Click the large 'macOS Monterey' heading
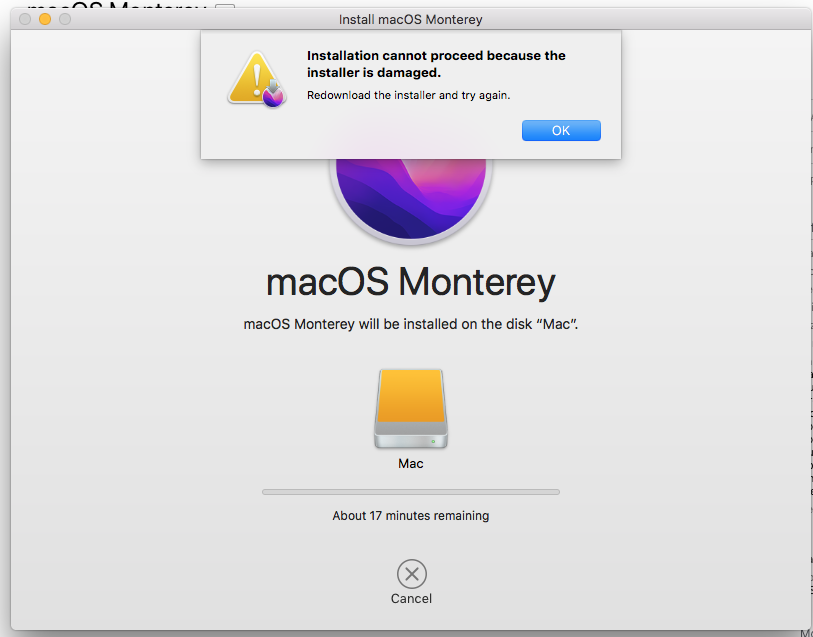The image size is (813, 637). click(411, 282)
